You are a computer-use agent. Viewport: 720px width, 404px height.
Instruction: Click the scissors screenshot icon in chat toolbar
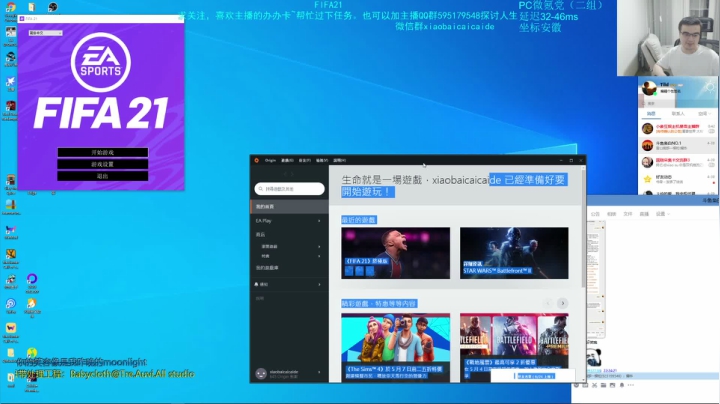click(595, 385)
